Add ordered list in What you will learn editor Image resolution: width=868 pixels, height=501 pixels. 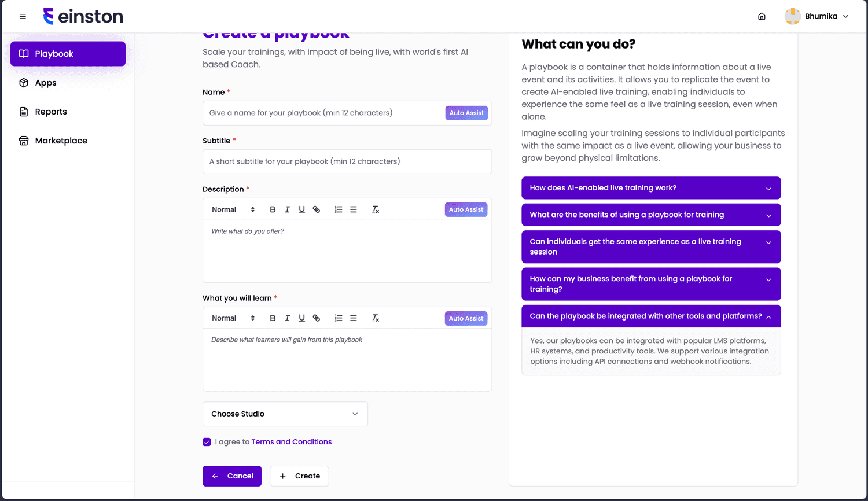click(x=339, y=318)
